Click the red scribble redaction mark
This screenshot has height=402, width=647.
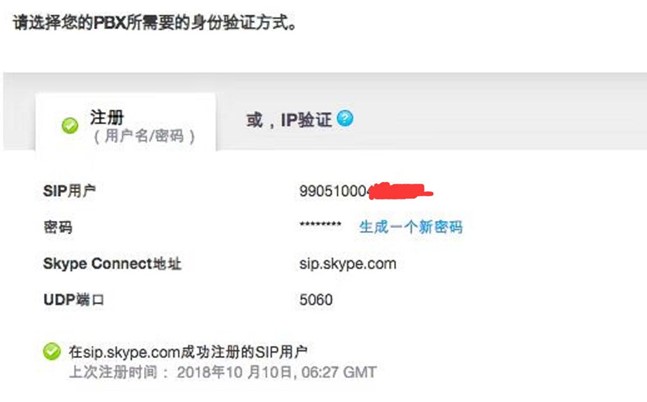click(400, 191)
